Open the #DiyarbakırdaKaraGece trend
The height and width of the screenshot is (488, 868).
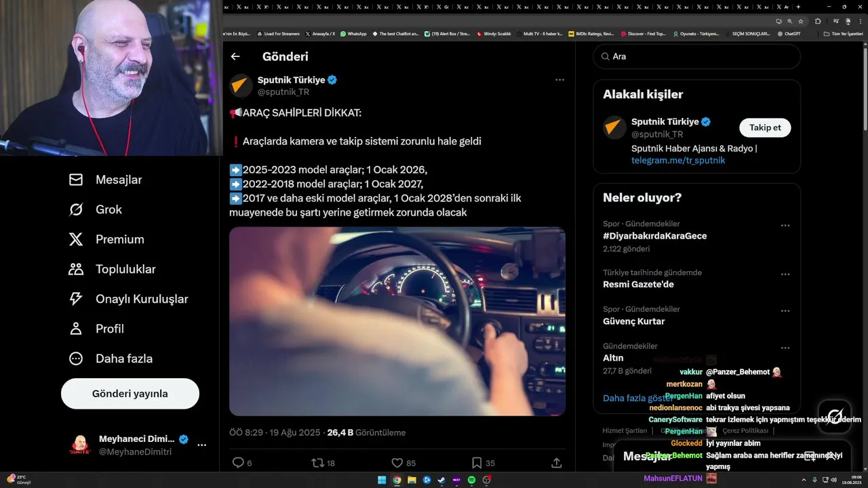click(x=655, y=236)
